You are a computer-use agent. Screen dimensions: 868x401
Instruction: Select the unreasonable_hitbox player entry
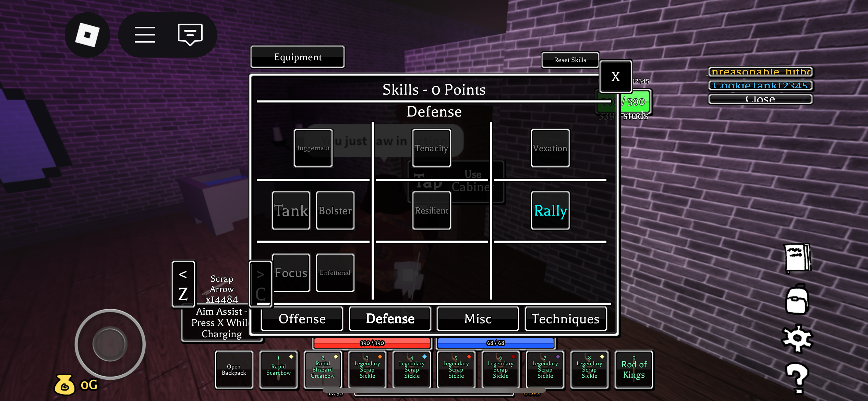[x=760, y=72]
